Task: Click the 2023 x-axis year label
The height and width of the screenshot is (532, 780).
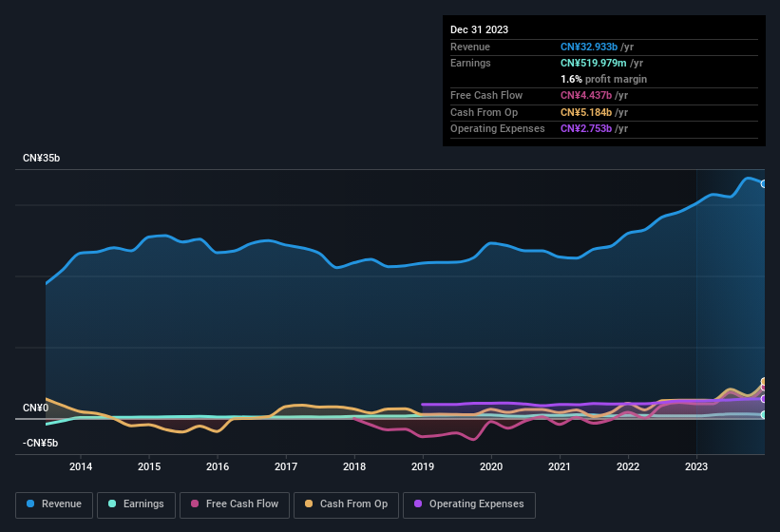Action: (696, 466)
